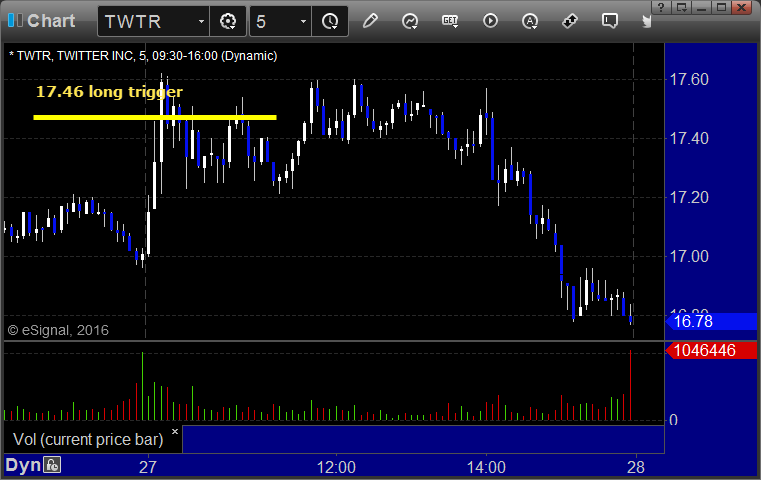Click the trade arrows diamond icon
Viewport: 761px width, 480px height.
570,21
